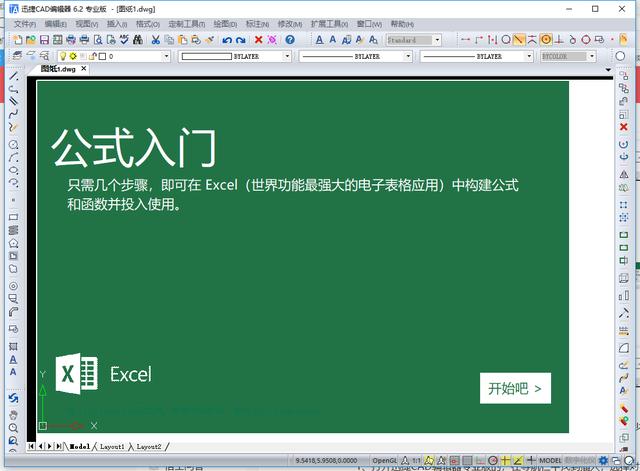The width and height of the screenshot is (640, 471).
Task: Select the Text 'A' tool in left toolbar
Action: pos(13,358)
